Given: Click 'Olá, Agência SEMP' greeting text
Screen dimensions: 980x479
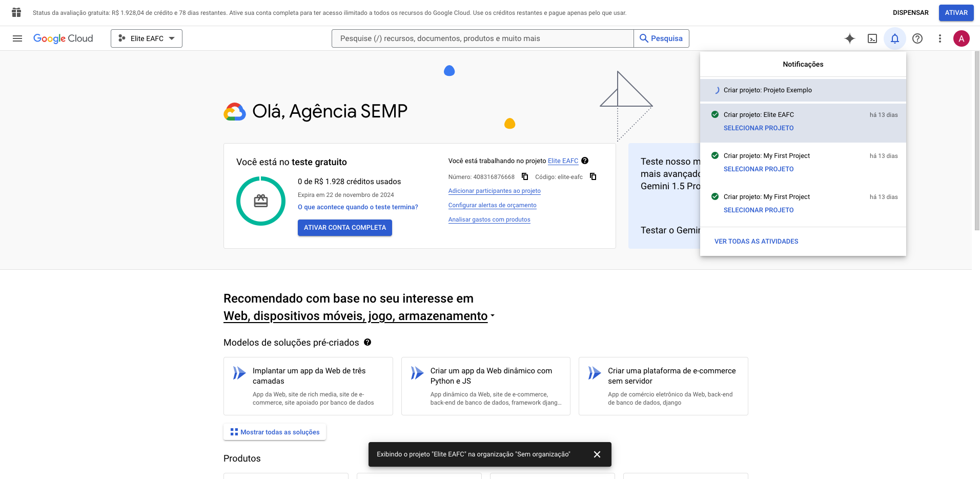Looking at the screenshot, I should coord(330,111).
